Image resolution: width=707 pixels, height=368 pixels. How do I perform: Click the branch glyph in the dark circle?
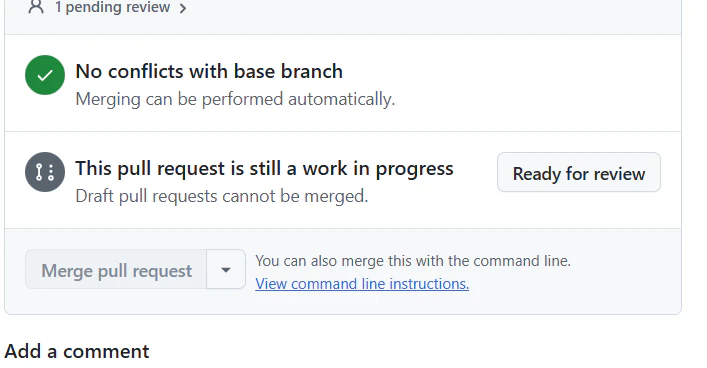click(x=45, y=172)
